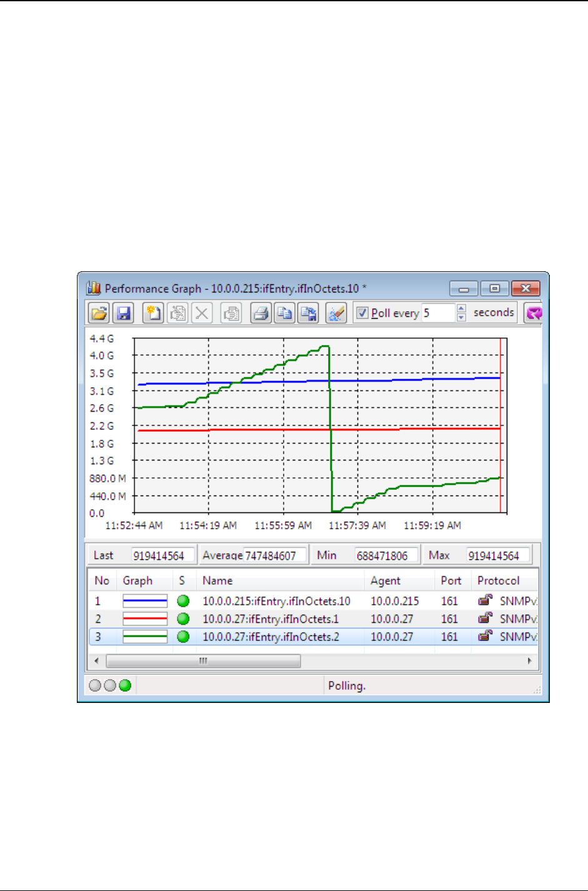Close the Performance Graph window
This screenshot has height=891, width=588.
coord(526,288)
